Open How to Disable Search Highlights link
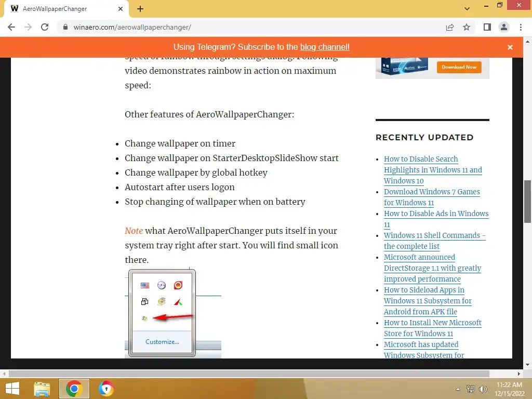 pos(433,170)
